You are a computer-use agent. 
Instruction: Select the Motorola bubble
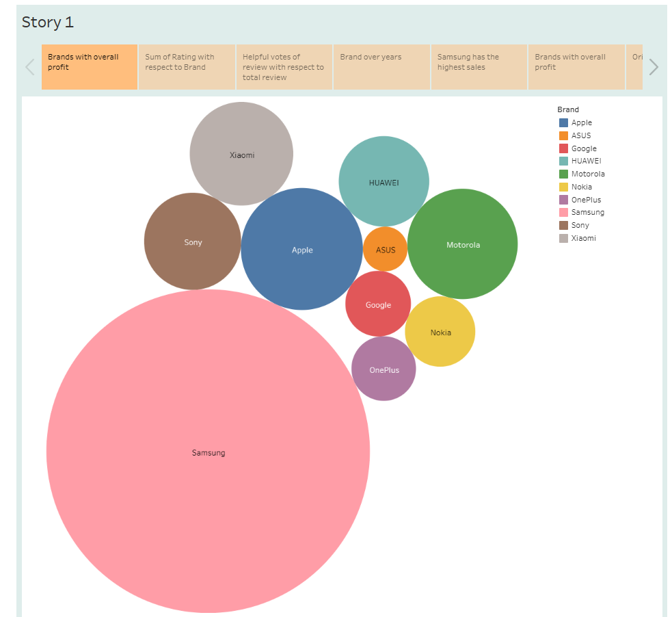(462, 244)
